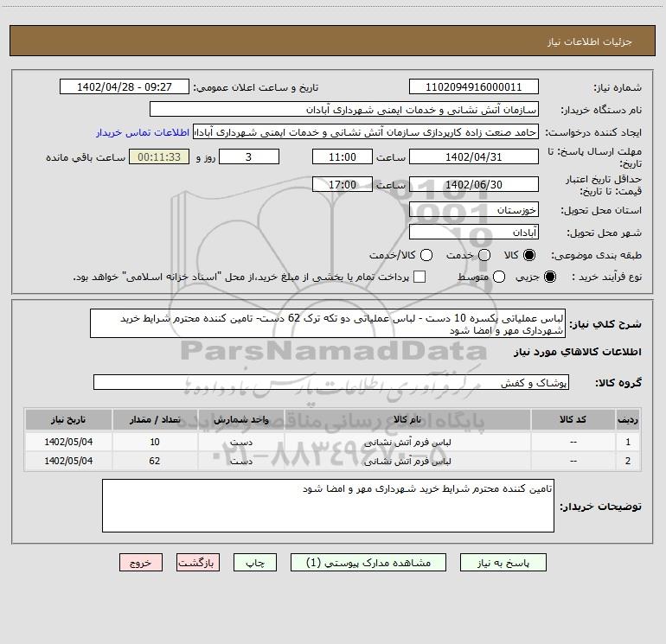Click the buyer notes text area
This screenshot has height=644, width=666.
click(328, 506)
